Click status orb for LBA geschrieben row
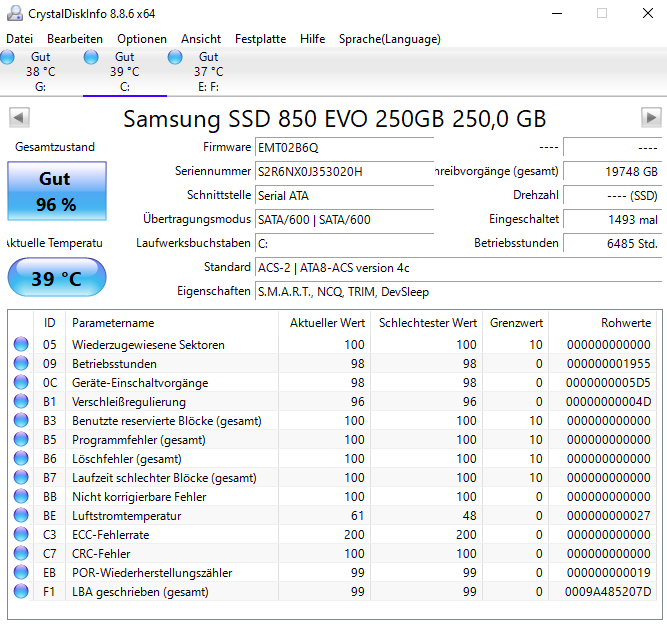 (21, 591)
